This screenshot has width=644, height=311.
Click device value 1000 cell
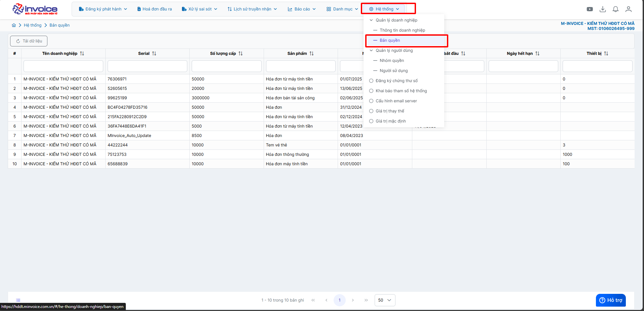tap(598, 154)
